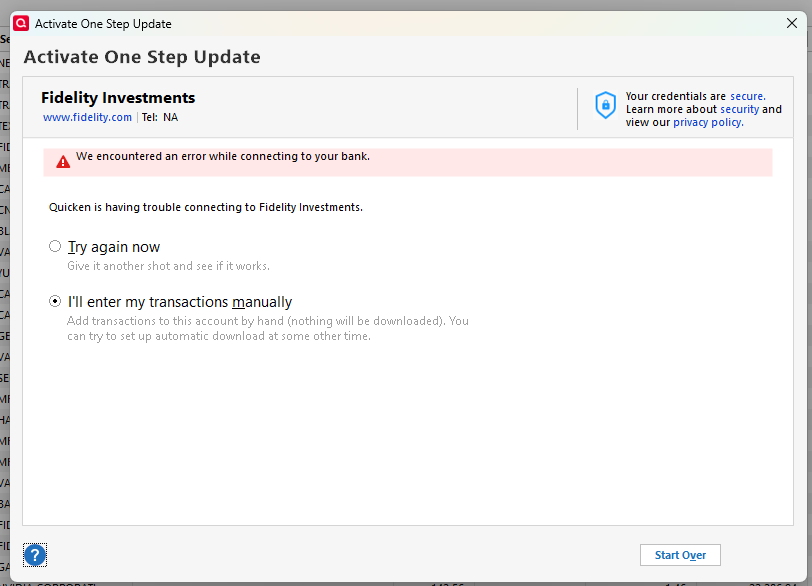The image size is (812, 586).
Task: Select the 'Try again now' radio button
Action: [x=55, y=246]
